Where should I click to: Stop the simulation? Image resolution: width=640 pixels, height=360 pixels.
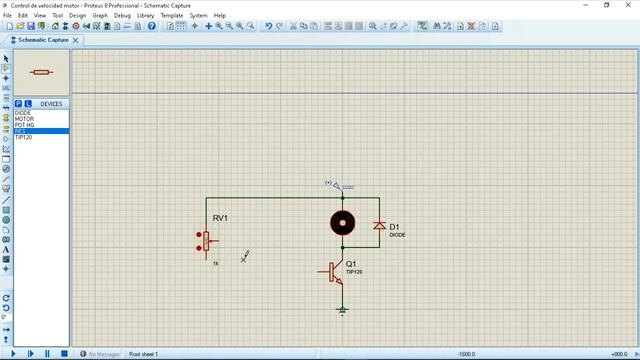pos(64,353)
